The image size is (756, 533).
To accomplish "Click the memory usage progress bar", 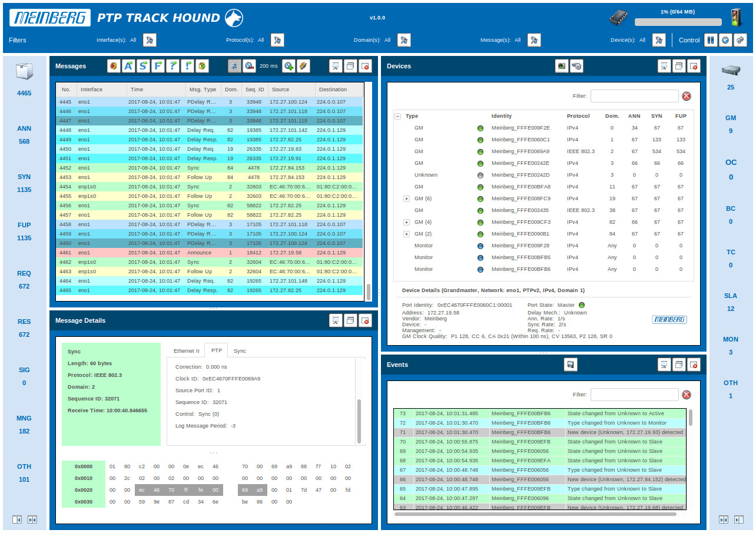I will tap(678, 22).
